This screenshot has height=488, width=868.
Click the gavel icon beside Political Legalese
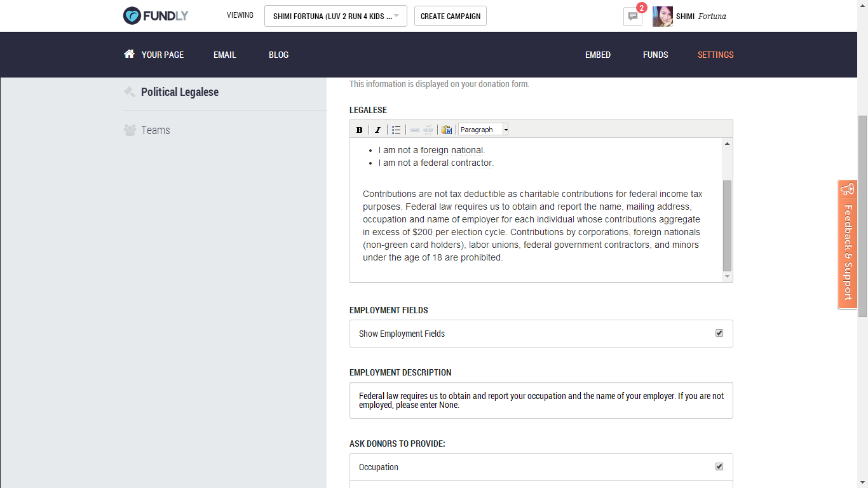click(130, 92)
